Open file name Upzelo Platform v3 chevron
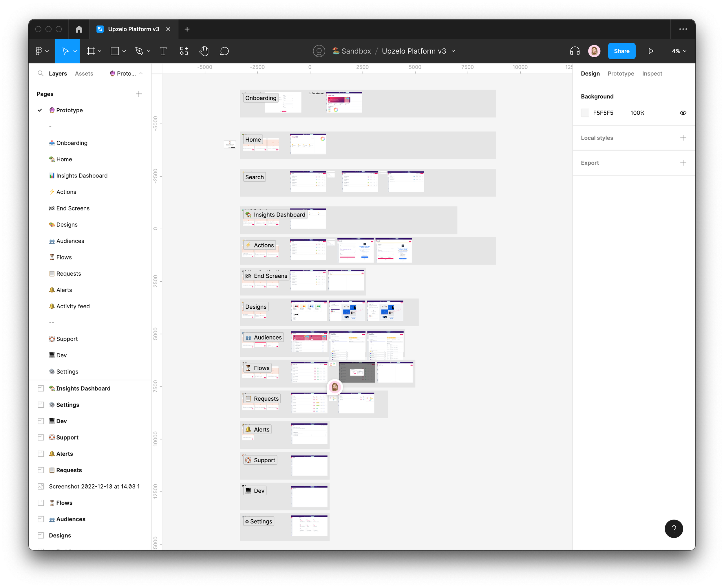Viewport: 724px width, 588px height. (x=453, y=51)
